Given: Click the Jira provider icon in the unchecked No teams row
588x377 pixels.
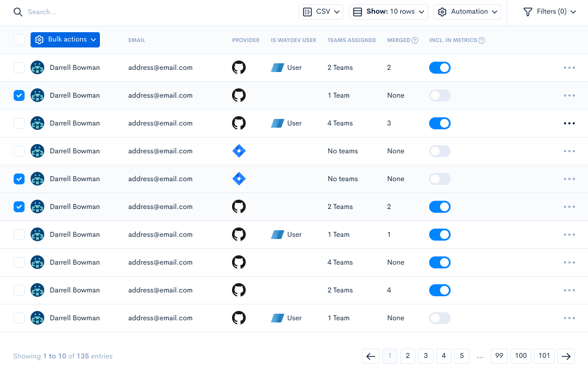Looking at the screenshot, I should point(239,151).
